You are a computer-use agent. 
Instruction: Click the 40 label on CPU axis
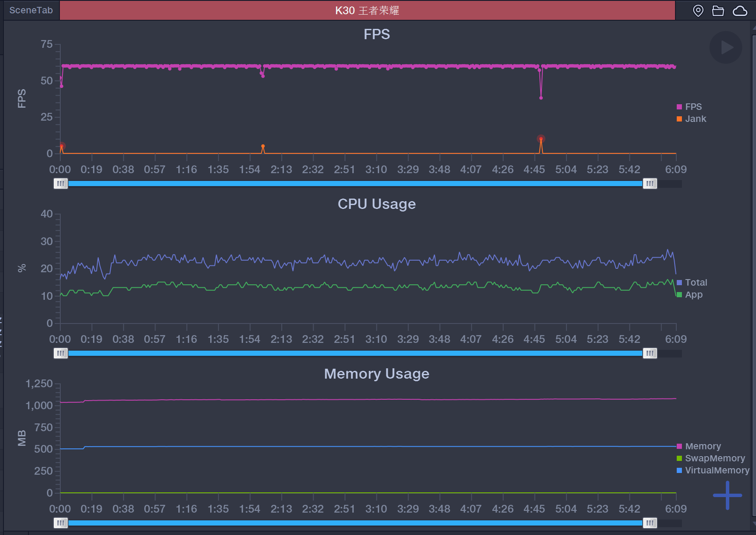(47, 214)
